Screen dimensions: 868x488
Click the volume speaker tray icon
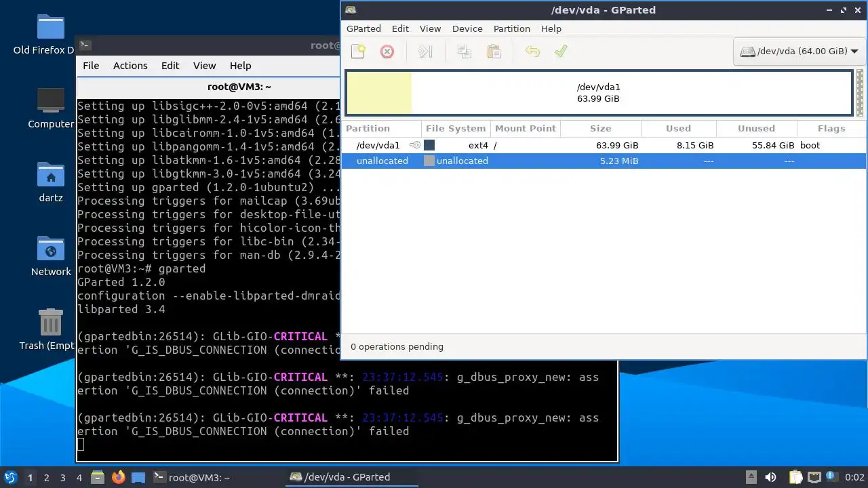[x=770, y=477]
